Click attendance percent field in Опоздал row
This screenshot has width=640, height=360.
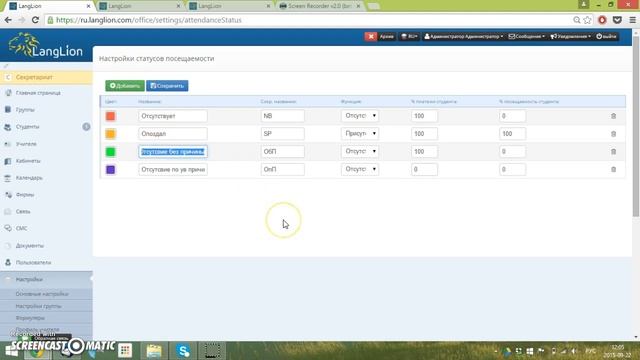click(512, 133)
